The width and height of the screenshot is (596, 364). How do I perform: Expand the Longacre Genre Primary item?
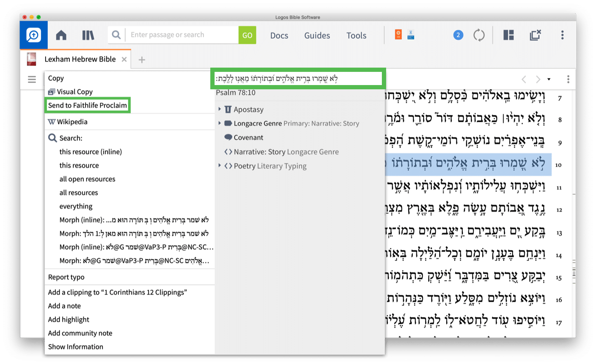pos(220,123)
